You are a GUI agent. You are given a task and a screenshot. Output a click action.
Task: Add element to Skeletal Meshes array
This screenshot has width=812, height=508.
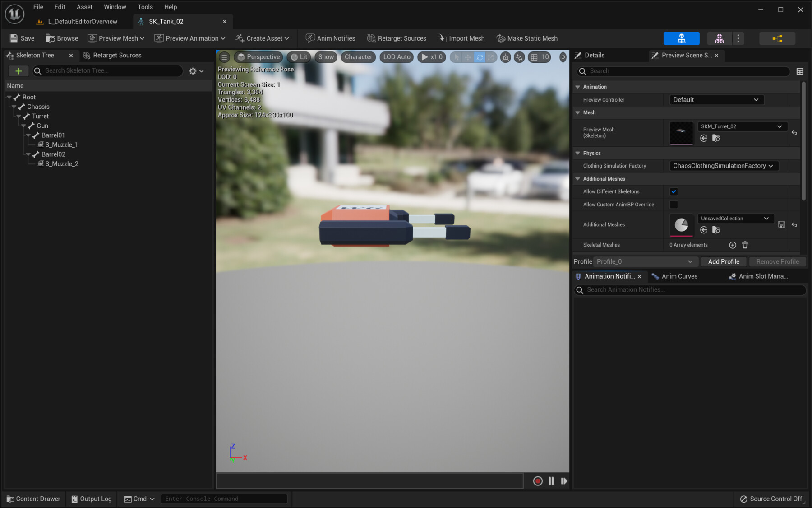(733, 245)
